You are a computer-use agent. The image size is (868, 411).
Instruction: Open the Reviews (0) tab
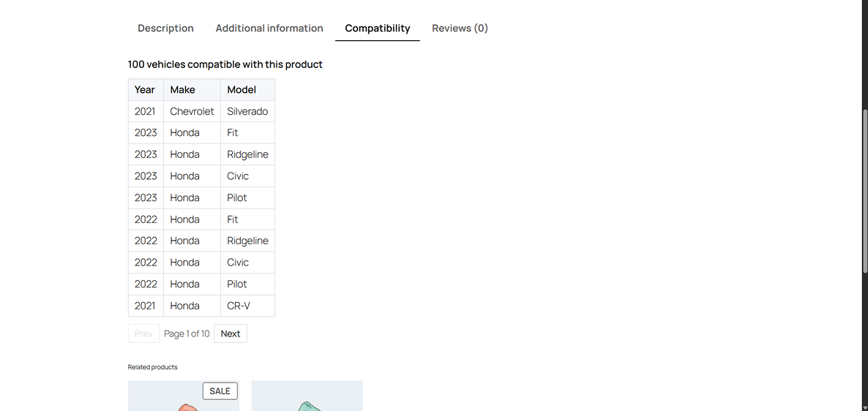click(460, 29)
